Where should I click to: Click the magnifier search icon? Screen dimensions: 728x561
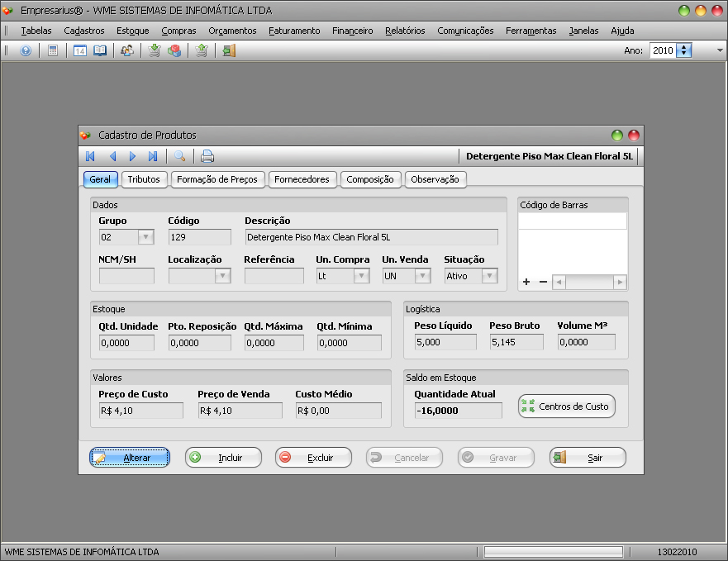(x=179, y=156)
